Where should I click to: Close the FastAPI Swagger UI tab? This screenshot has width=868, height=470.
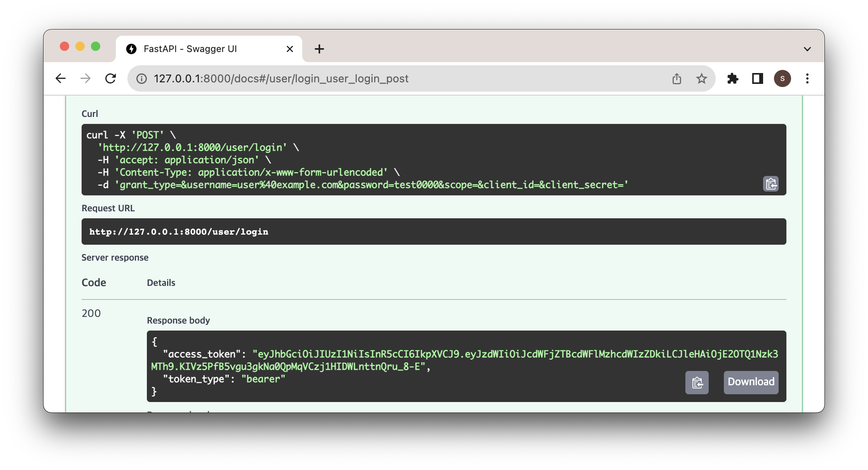(x=289, y=49)
